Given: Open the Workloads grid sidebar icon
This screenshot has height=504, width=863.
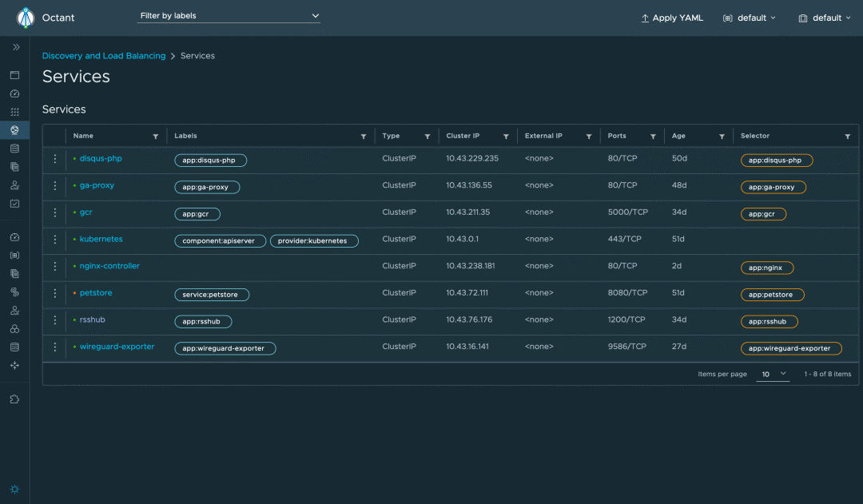Looking at the screenshot, I should coord(15,112).
